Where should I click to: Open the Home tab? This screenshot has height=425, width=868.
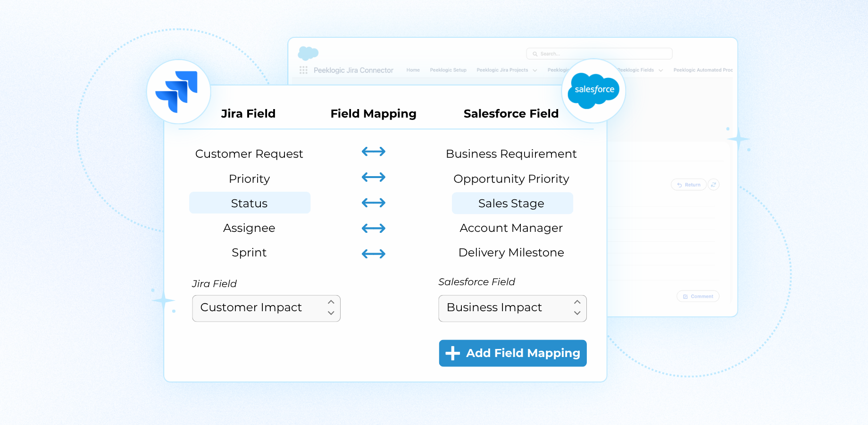click(x=413, y=70)
